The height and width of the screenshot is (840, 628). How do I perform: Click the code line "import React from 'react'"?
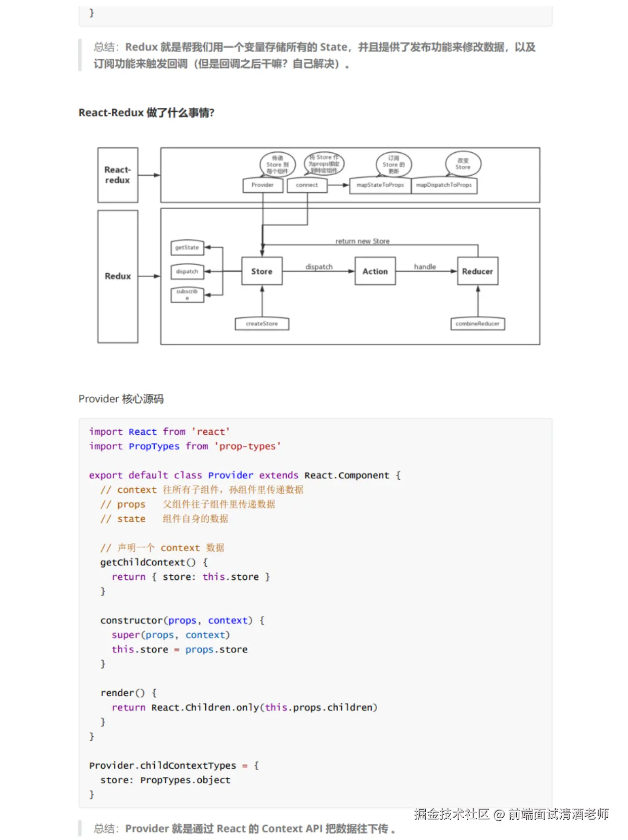tap(159, 432)
